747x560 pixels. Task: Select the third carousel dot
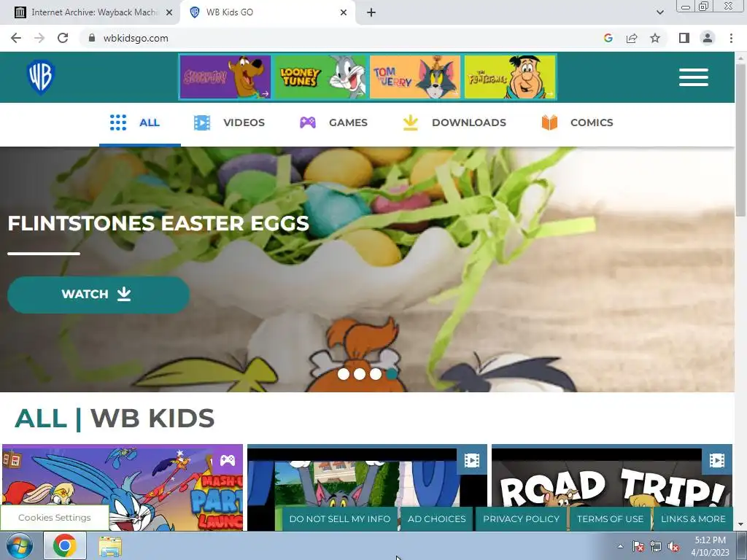(376, 374)
